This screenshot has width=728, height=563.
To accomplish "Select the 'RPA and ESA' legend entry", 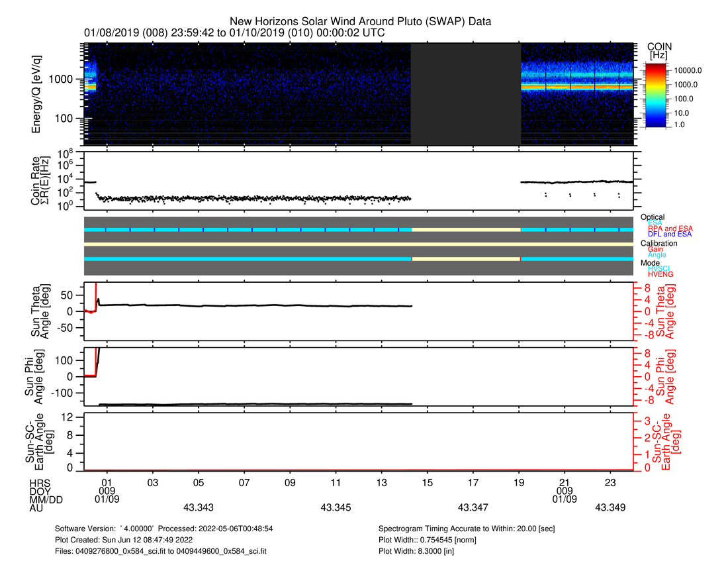I will pyautogui.click(x=666, y=229).
